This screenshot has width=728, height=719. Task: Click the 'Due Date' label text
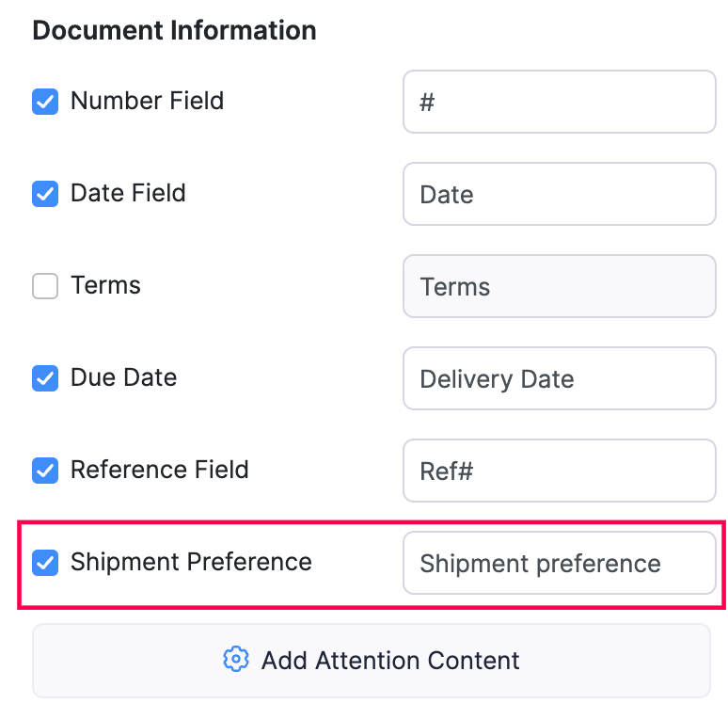tap(123, 377)
